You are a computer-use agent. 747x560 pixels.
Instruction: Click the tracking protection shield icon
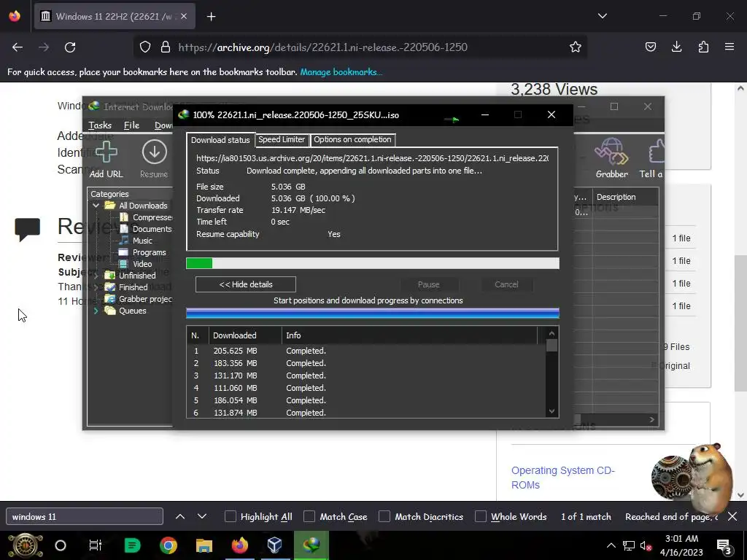pyautogui.click(x=145, y=47)
